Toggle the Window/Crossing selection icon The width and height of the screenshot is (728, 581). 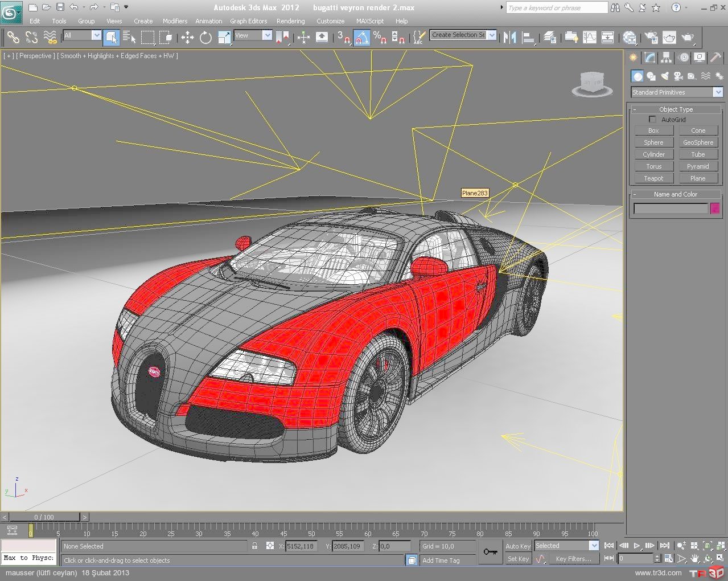pyautogui.click(x=166, y=38)
